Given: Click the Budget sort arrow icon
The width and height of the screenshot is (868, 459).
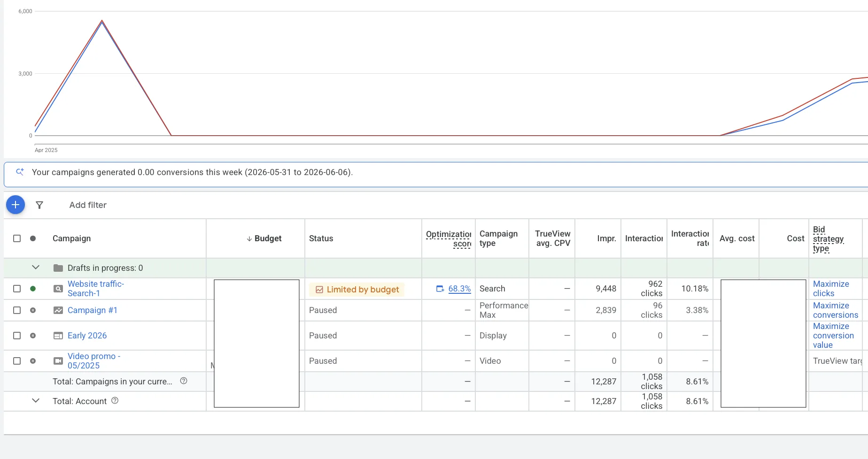Looking at the screenshot, I should point(249,239).
